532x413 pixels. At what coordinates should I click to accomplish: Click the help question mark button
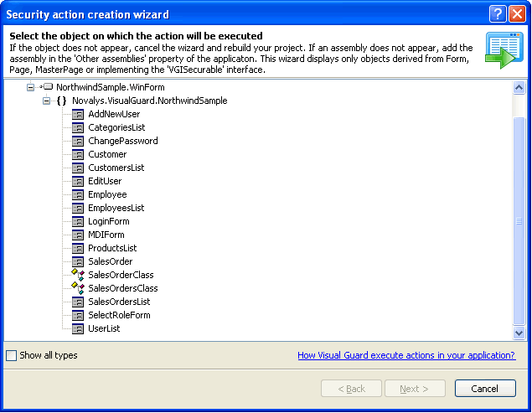coord(498,14)
